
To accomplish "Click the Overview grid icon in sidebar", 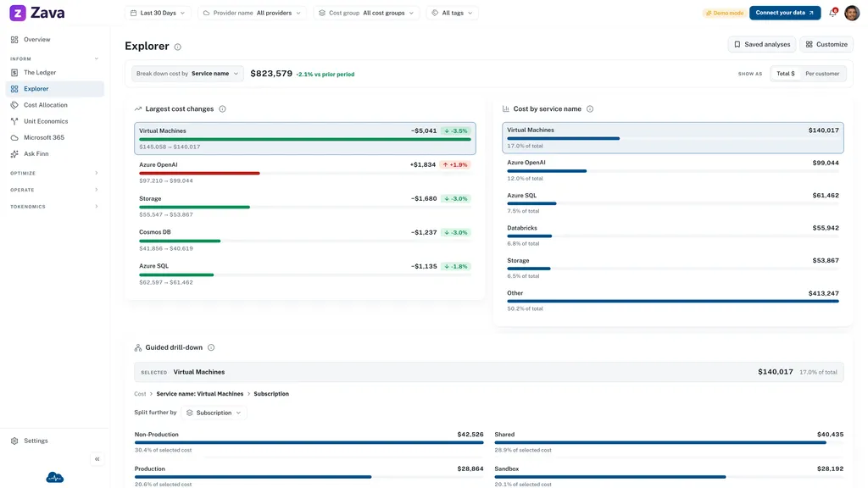I will pos(14,40).
